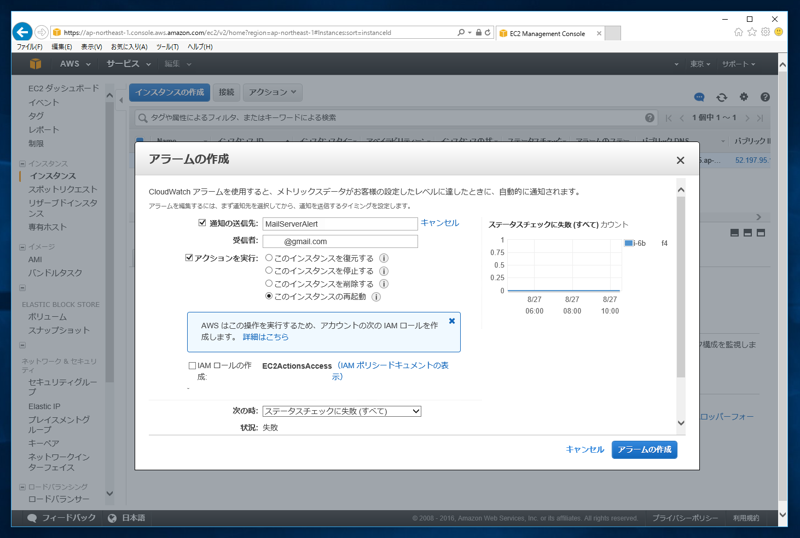Open browser home icon

click(738, 32)
